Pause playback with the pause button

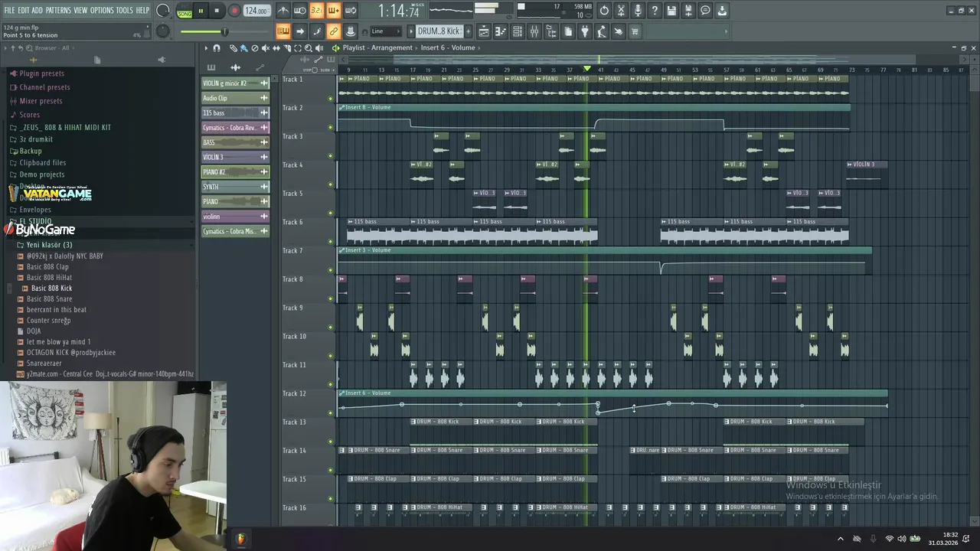pyautogui.click(x=201, y=11)
